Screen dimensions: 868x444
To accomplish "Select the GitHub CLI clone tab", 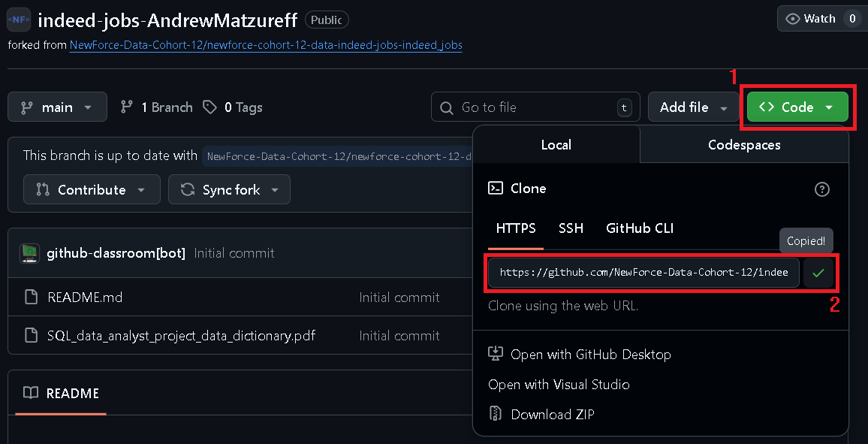I will point(640,228).
